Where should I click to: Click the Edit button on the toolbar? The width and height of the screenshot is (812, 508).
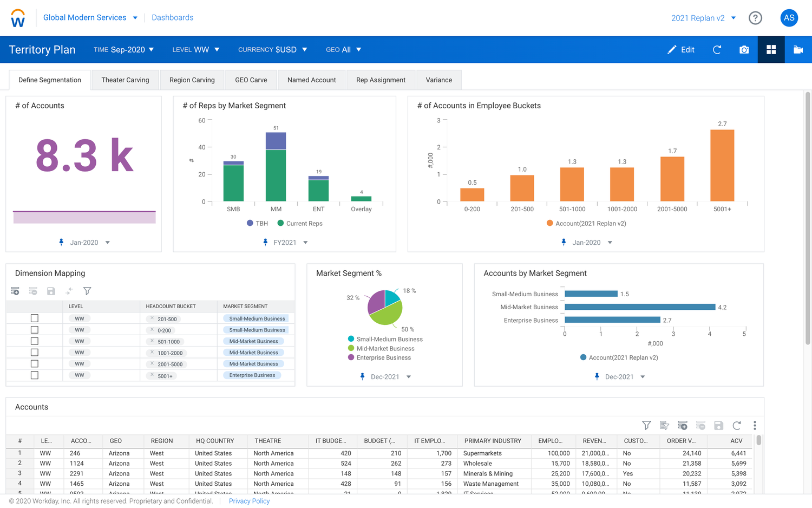pyautogui.click(x=681, y=49)
